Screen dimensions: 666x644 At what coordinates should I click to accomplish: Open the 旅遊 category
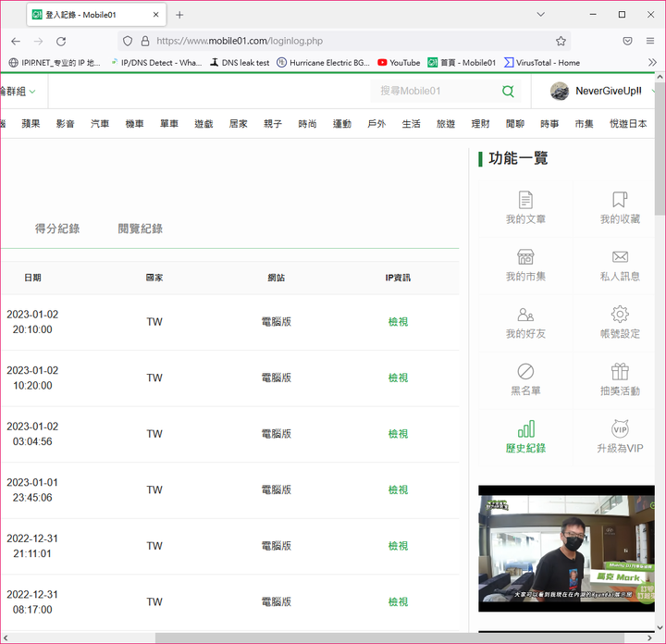446,124
